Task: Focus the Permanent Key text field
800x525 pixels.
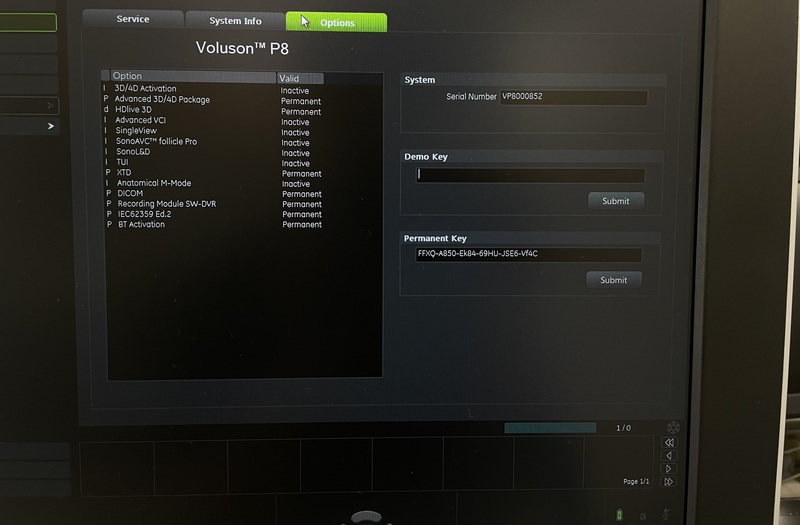Action: pos(527,254)
